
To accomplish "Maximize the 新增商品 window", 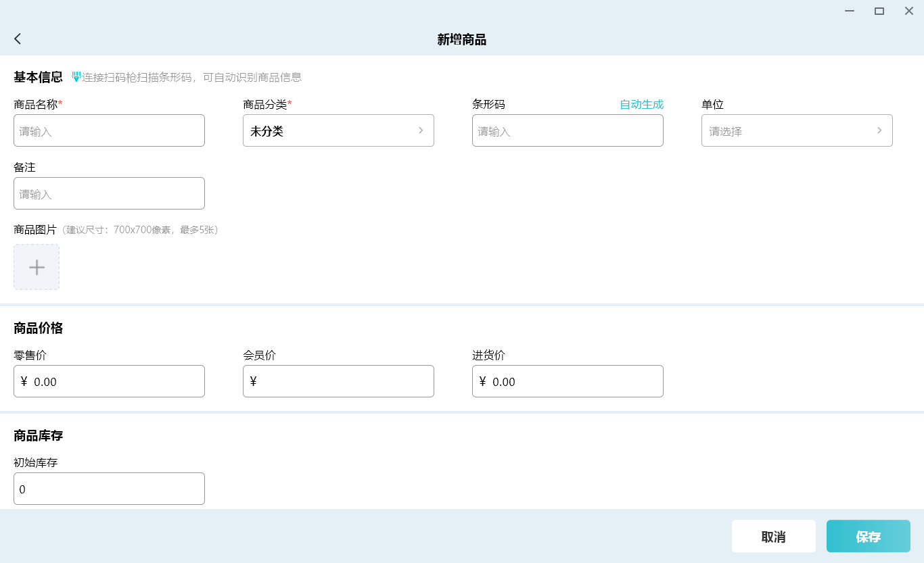I will pyautogui.click(x=879, y=11).
